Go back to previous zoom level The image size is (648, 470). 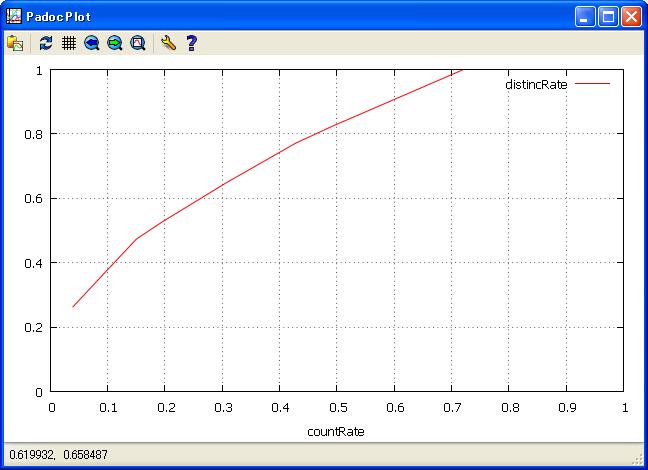(x=92, y=43)
